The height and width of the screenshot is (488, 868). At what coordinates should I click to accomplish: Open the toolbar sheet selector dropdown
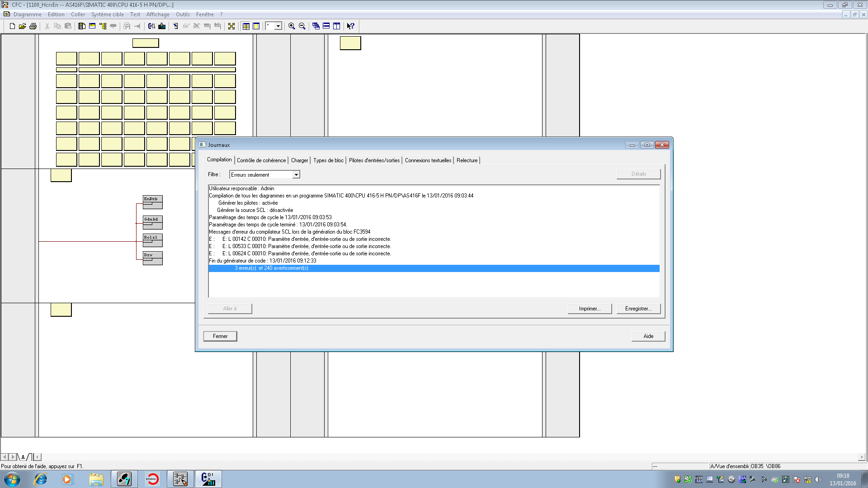coord(278,26)
